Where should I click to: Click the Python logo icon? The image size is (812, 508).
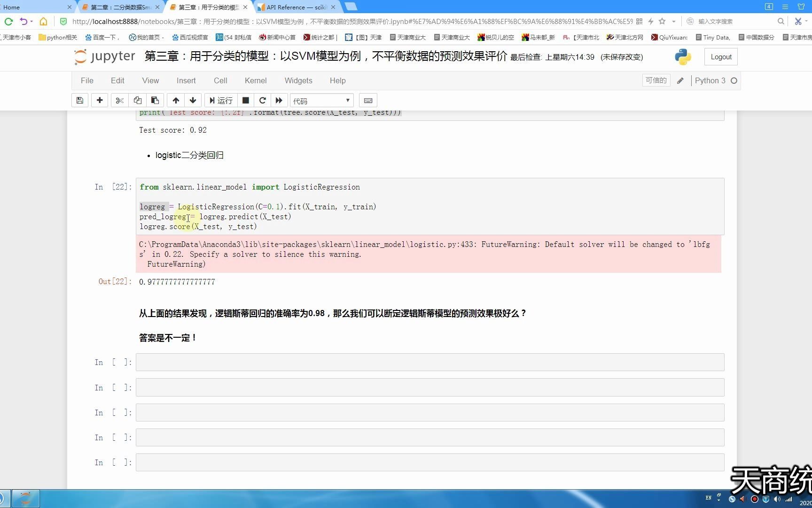(x=683, y=57)
